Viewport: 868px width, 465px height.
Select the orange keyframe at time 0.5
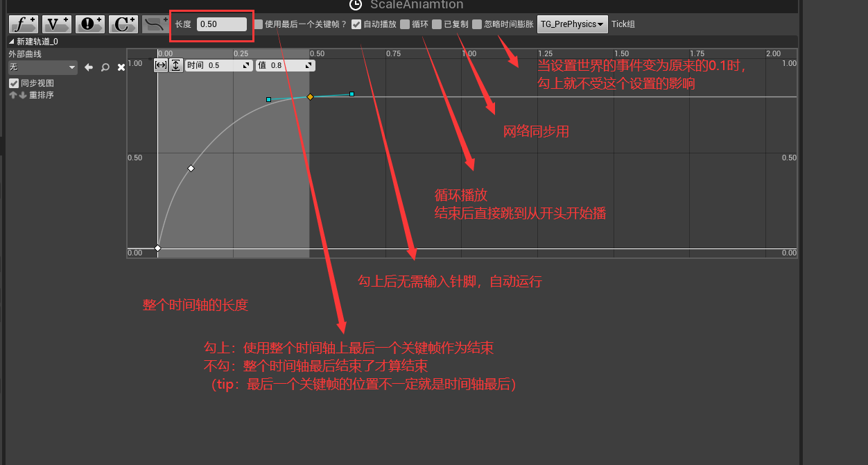(x=311, y=97)
